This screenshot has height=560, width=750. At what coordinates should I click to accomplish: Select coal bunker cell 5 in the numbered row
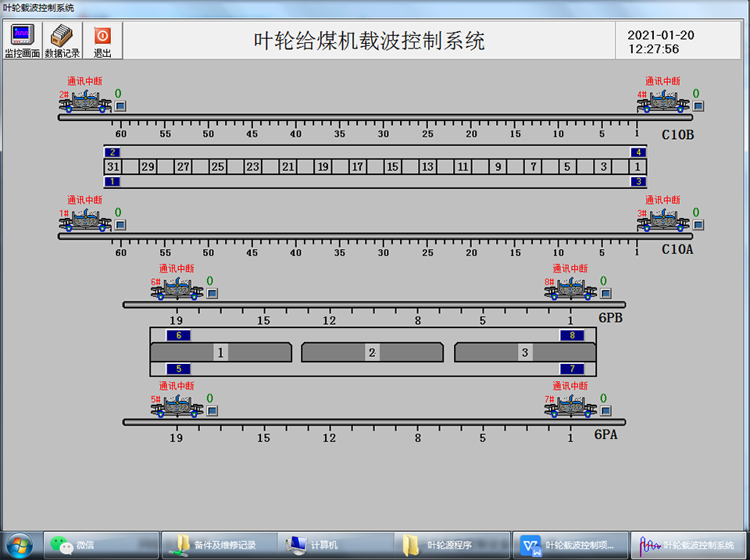click(x=567, y=166)
